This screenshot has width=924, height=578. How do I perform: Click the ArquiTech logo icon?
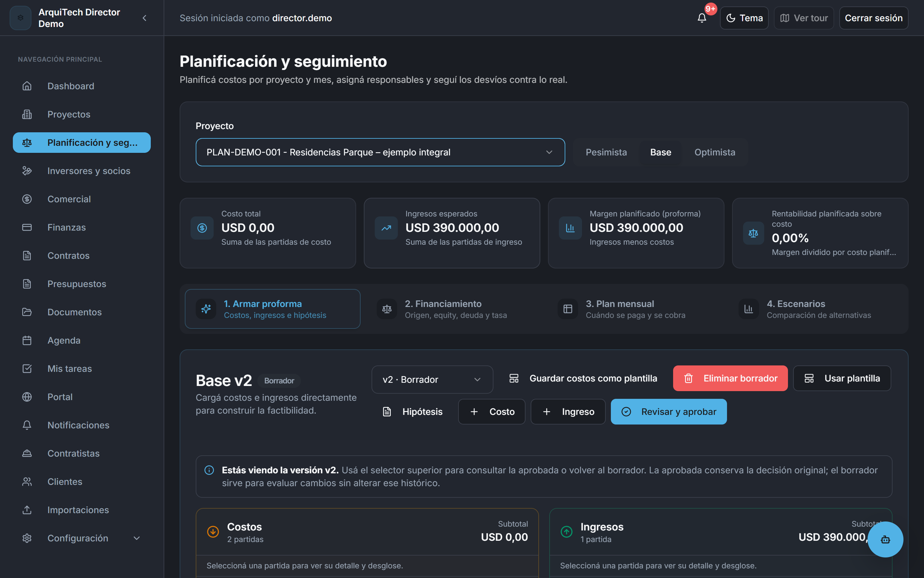tap(21, 18)
